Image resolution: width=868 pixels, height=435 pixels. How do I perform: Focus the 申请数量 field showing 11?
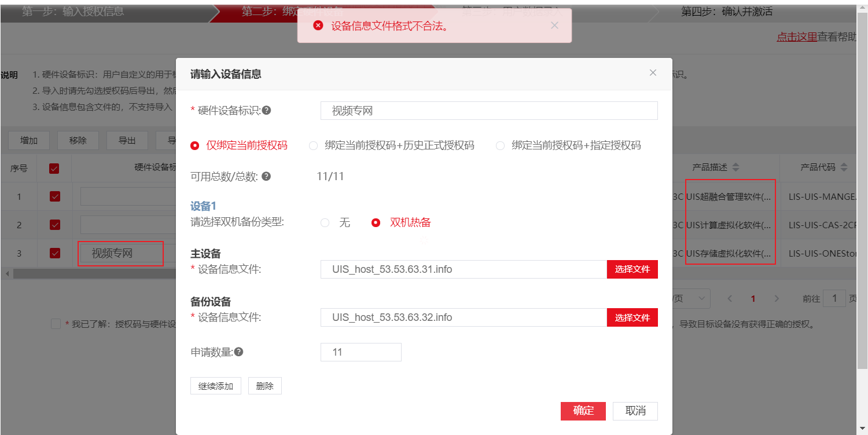coord(361,352)
